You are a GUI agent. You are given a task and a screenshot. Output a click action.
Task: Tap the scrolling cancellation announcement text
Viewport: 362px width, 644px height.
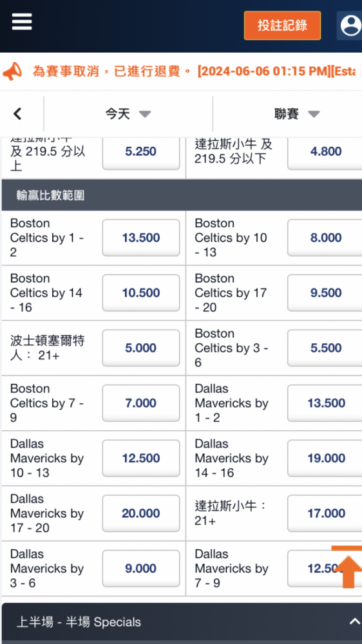[x=194, y=71]
